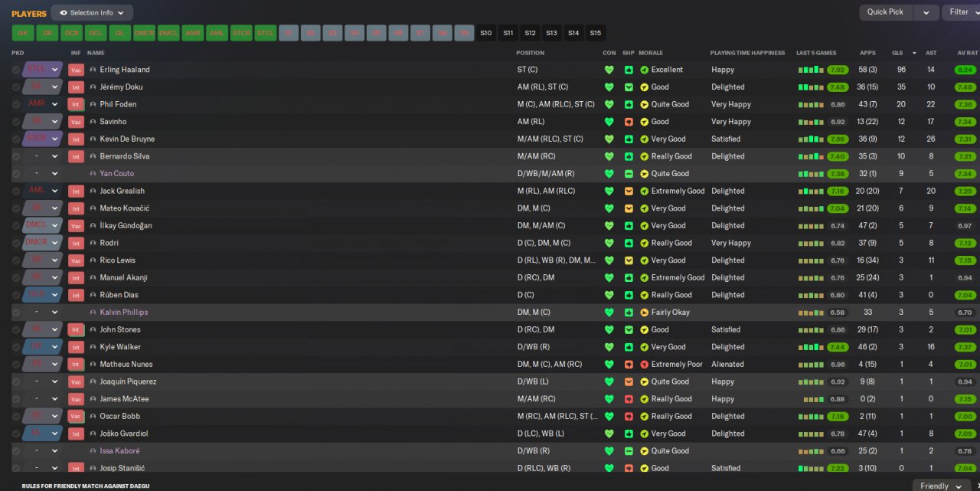
Task: Sort by the APPS column header
Action: (867, 53)
